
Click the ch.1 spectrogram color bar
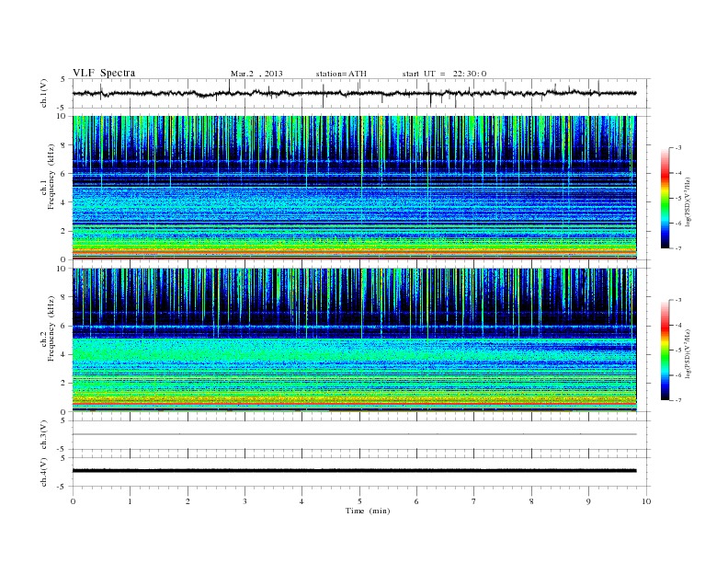(x=665, y=198)
